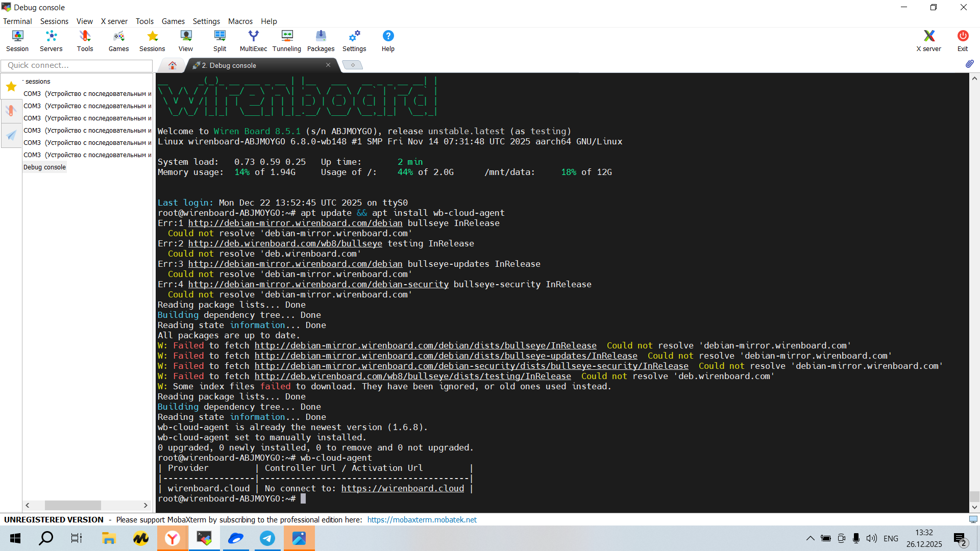
Task: Open new tab button next to Debug console
Action: pyautogui.click(x=352, y=65)
